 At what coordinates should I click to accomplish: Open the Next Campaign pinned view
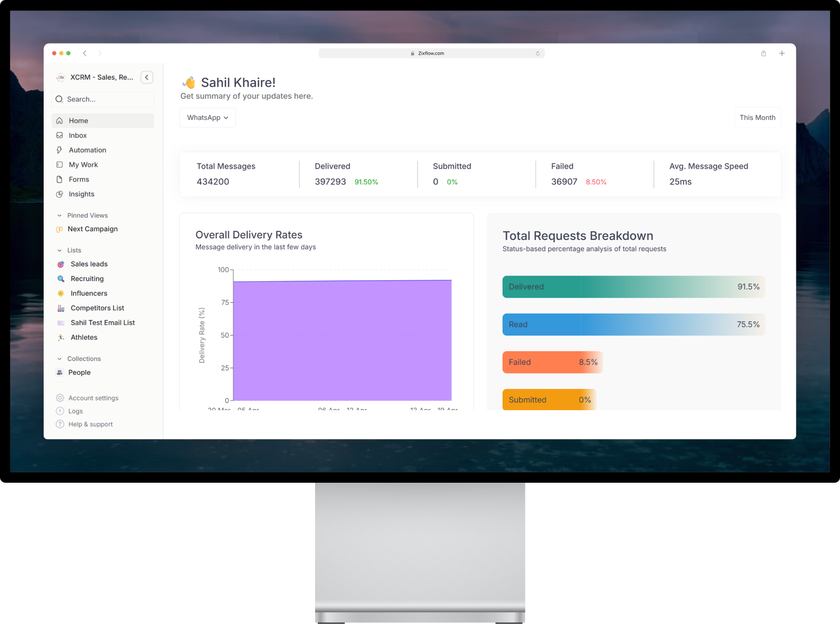coord(93,229)
